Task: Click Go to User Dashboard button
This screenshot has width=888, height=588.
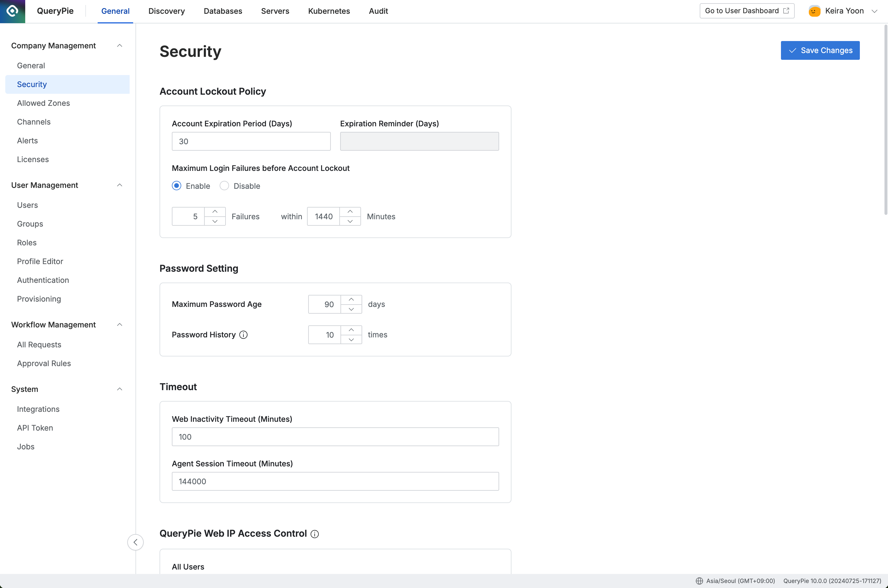Action: (747, 11)
